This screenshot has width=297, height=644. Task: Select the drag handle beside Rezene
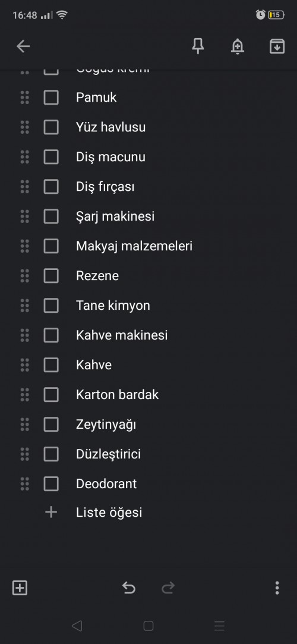coord(24,275)
